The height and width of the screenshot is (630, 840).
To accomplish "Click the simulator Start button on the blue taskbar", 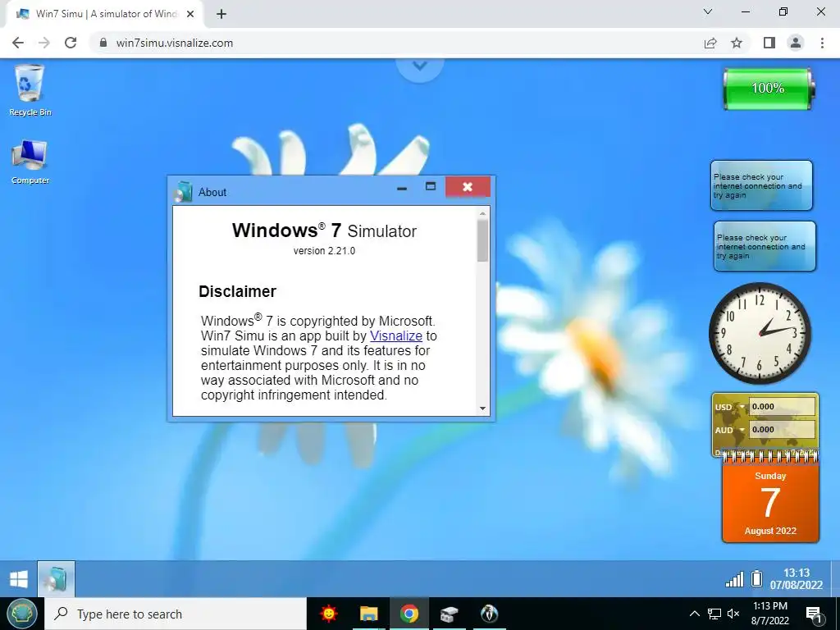I will pyautogui.click(x=19, y=579).
